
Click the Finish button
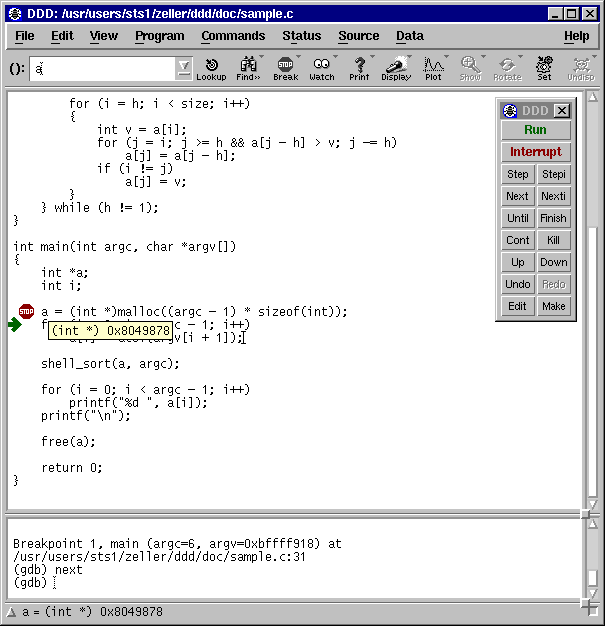(553, 218)
